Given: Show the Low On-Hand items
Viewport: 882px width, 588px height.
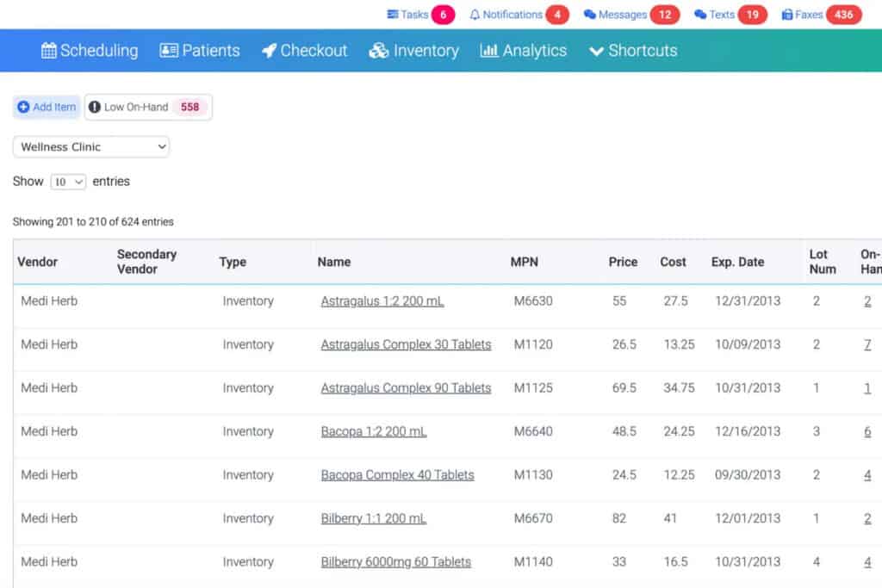Looking at the screenshot, I should tap(147, 108).
